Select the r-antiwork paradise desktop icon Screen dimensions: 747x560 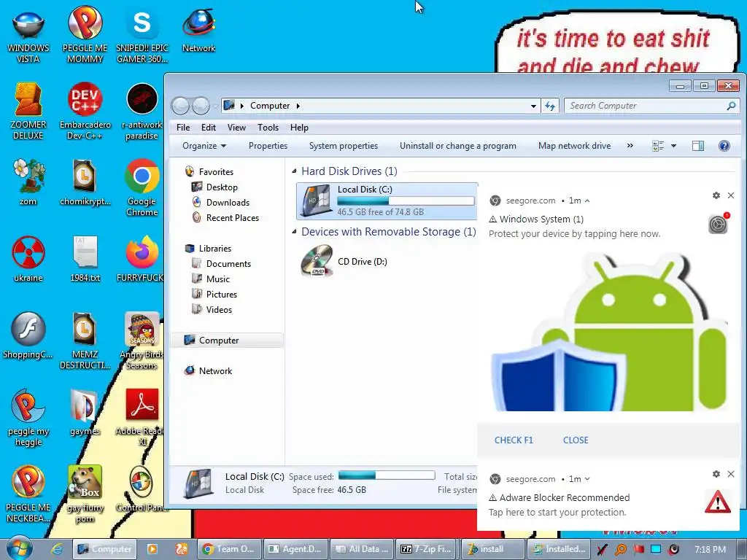pyautogui.click(x=142, y=112)
